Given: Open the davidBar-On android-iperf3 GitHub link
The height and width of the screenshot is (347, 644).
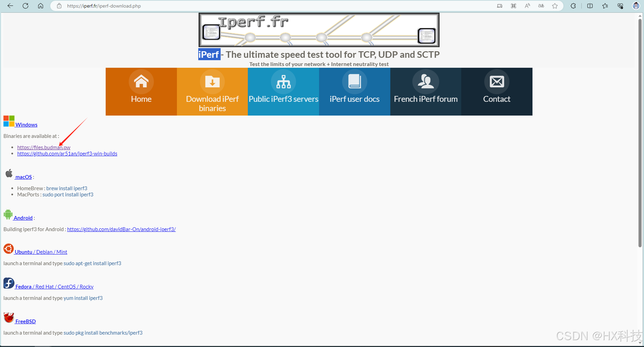Looking at the screenshot, I should (122, 229).
